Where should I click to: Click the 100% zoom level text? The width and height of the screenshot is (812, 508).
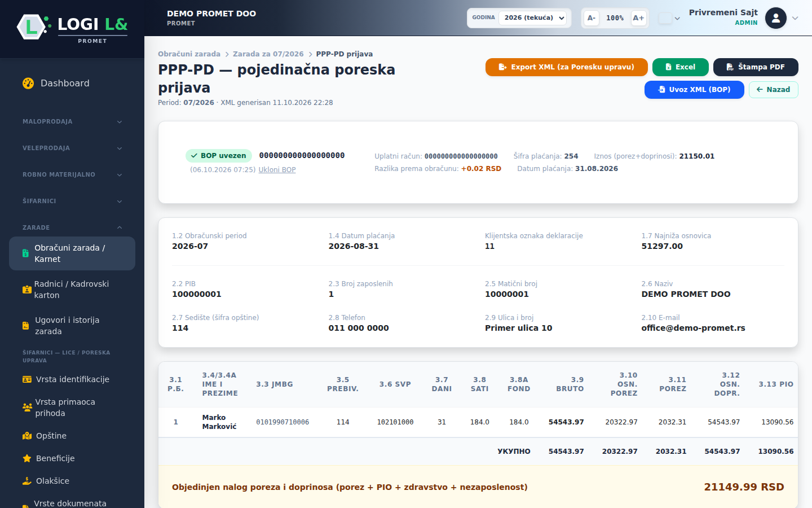(615, 18)
